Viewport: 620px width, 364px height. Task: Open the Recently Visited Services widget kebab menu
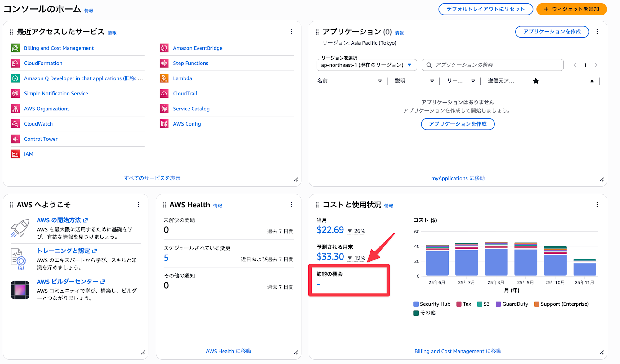click(x=291, y=32)
